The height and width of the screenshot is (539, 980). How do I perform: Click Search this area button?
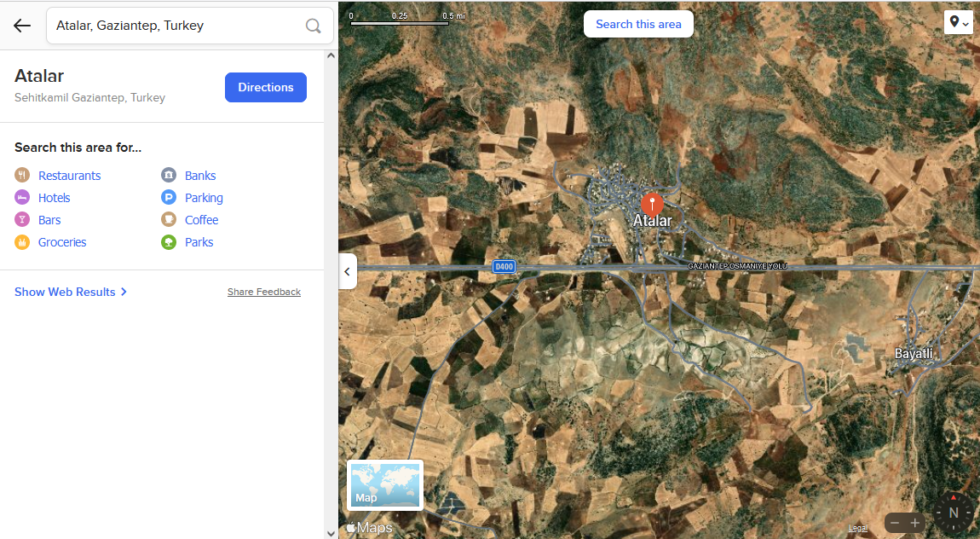tap(638, 24)
